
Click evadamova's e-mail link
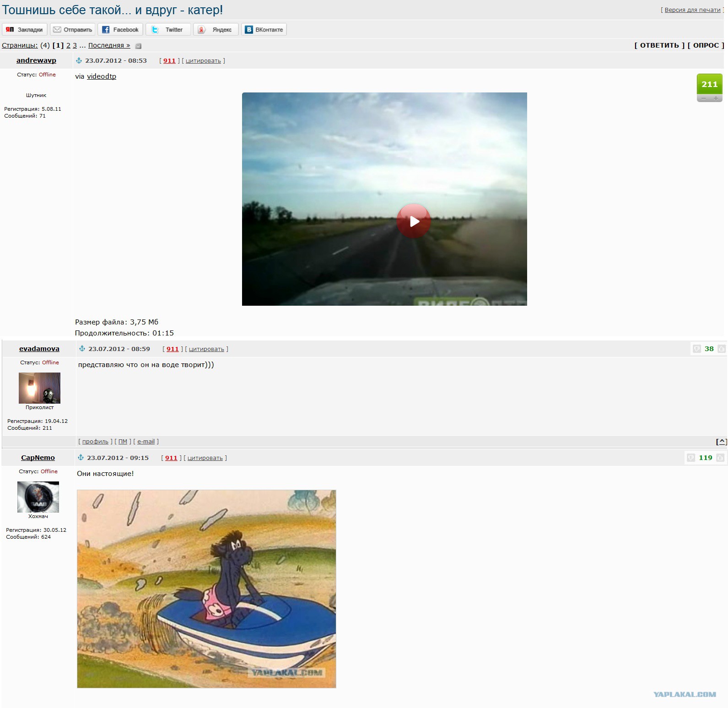(146, 442)
